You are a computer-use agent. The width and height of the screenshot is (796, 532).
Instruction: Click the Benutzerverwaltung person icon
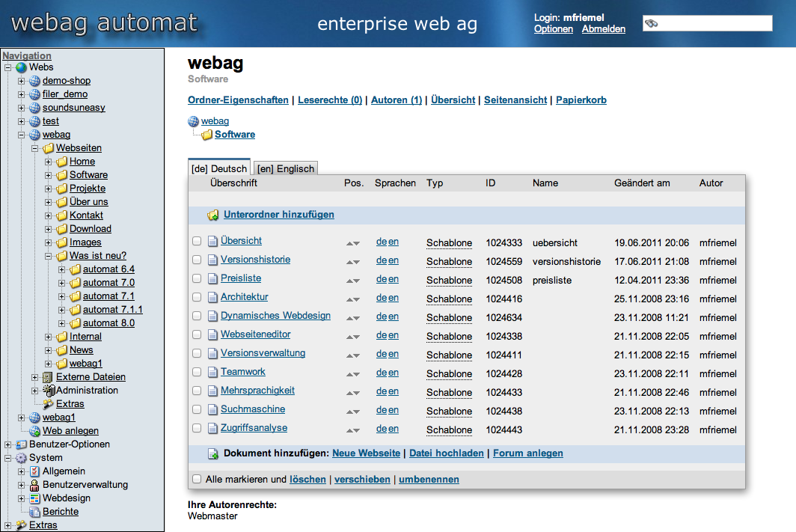[x=34, y=485]
